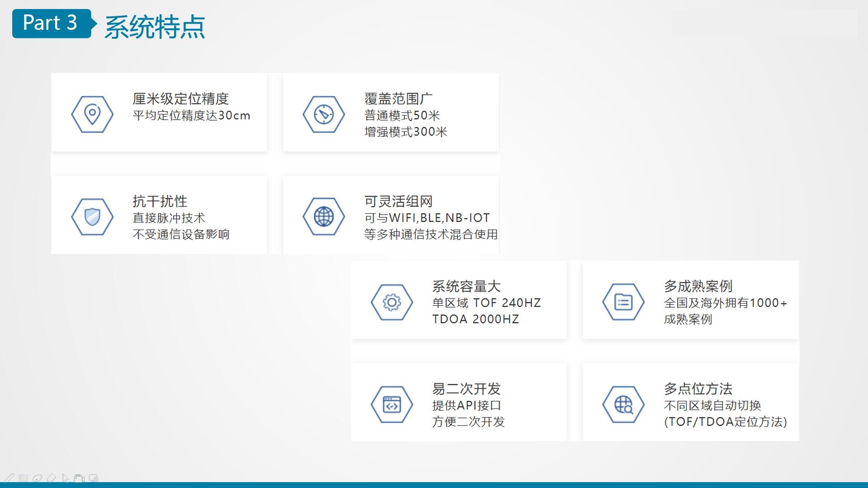Click the 覆盖范围广 heading

tap(398, 99)
